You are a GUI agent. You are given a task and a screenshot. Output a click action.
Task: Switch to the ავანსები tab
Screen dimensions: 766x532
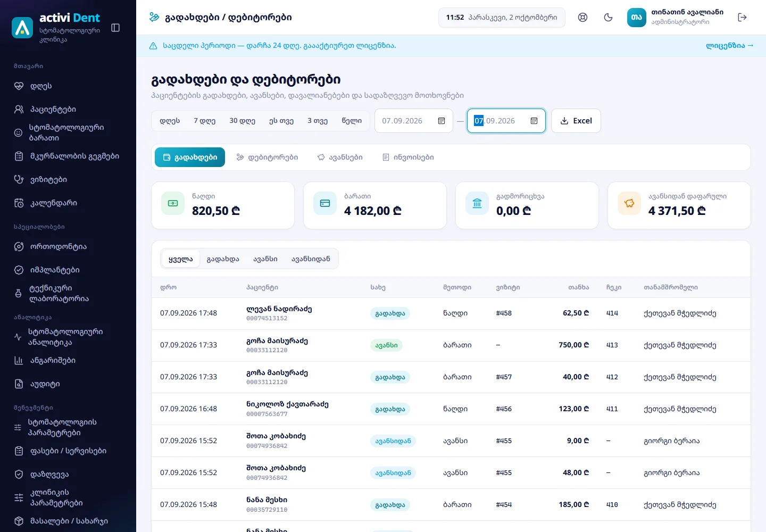(340, 157)
